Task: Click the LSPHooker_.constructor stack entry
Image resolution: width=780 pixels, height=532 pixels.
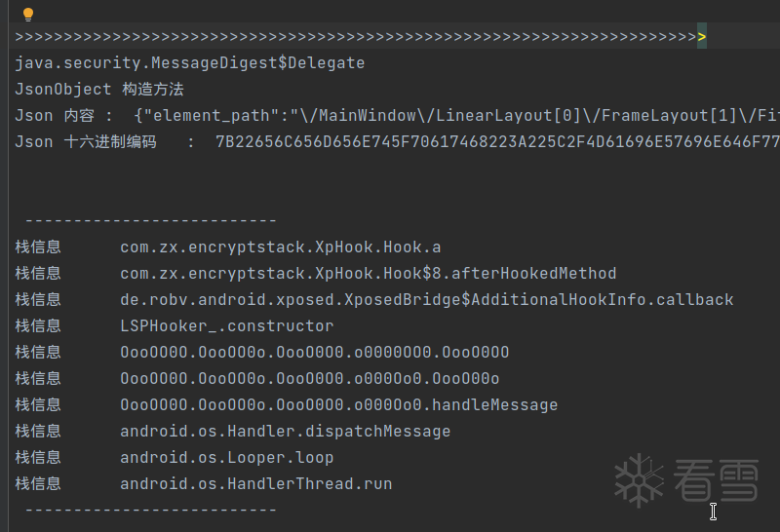Action: coord(226,326)
